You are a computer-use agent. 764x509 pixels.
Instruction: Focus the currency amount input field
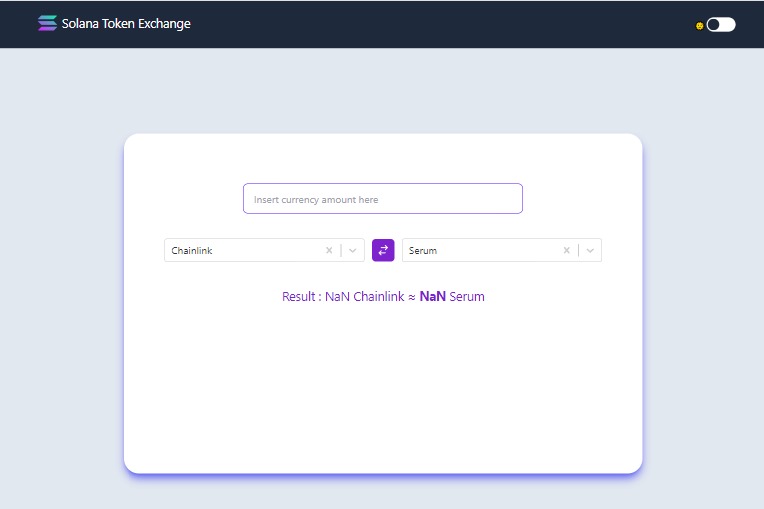(382, 199)
